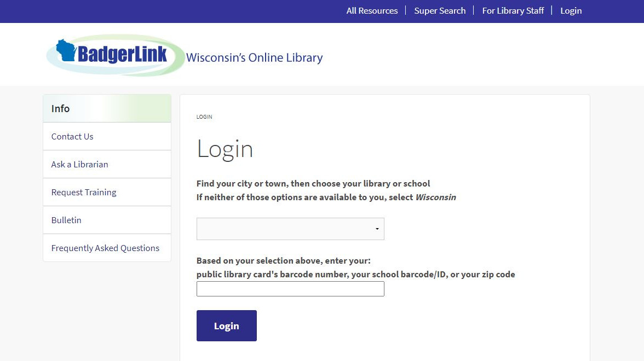Go to the Bulletin page
The height and width of the screenshot is (361, 644).
(x=66, y=220)
